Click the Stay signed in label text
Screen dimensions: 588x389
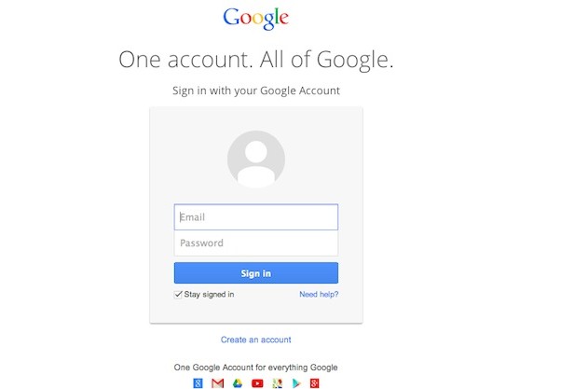point(210,294)
